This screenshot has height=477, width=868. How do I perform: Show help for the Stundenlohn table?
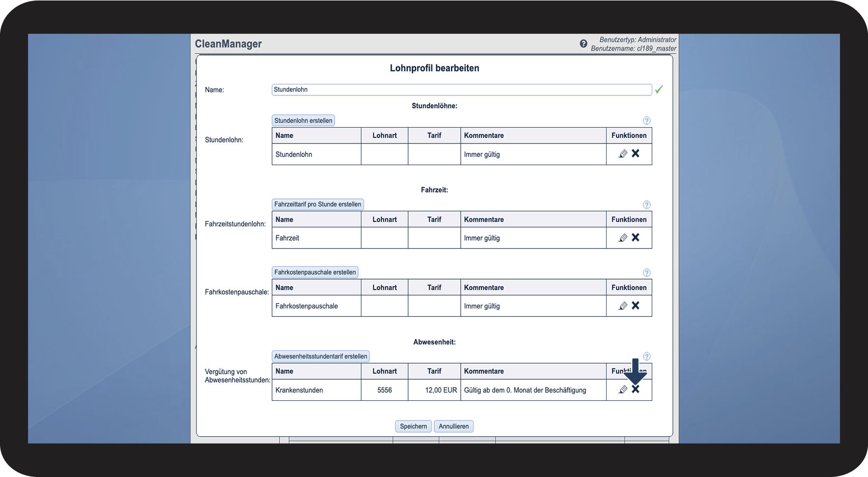pyautogui.click(x=646, y=121)
